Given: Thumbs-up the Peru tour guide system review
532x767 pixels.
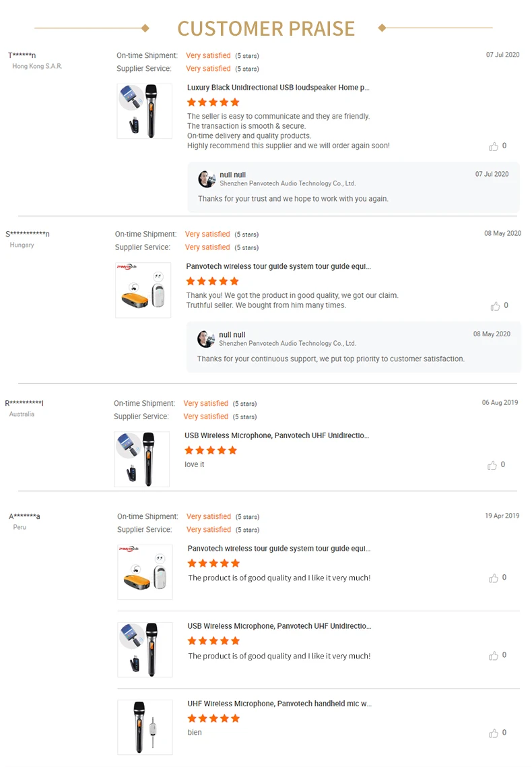Looking at the screenshot, I should [494, 578].
